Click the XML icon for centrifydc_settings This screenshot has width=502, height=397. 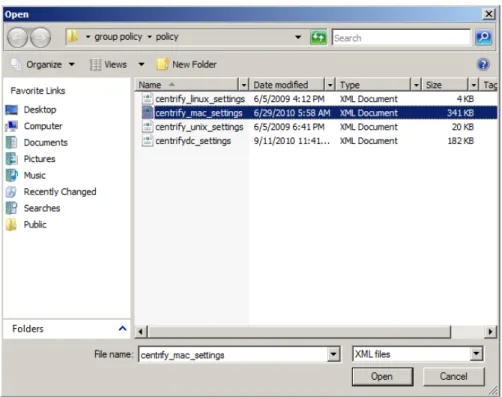(147, 141)
